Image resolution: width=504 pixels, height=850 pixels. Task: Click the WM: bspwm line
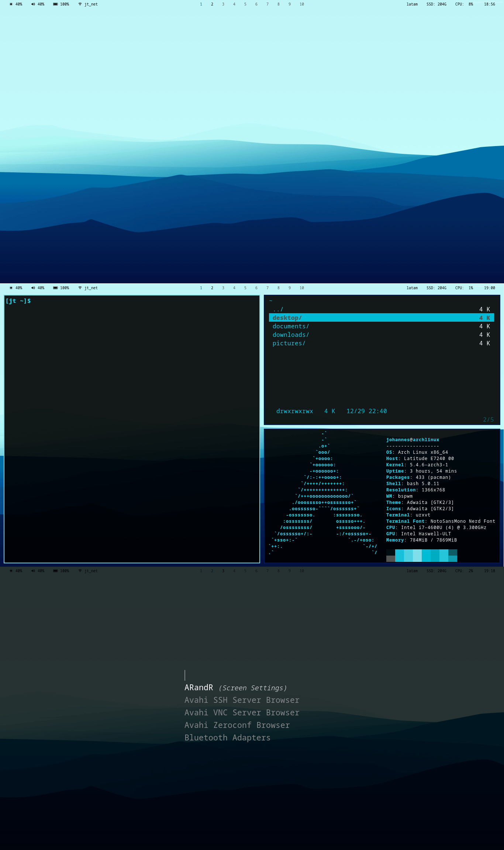pos(400,496)
